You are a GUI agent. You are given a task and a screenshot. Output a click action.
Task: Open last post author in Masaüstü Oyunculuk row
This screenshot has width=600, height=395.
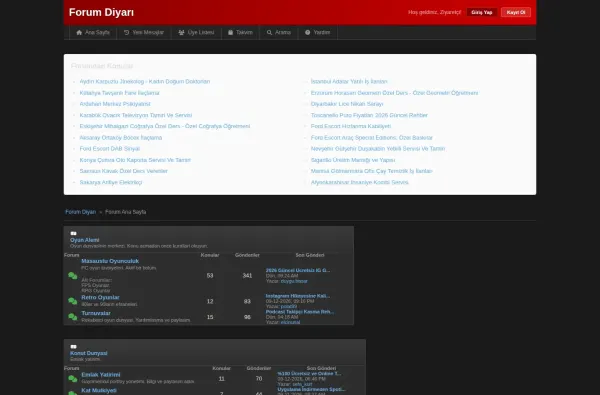point(294,281)
